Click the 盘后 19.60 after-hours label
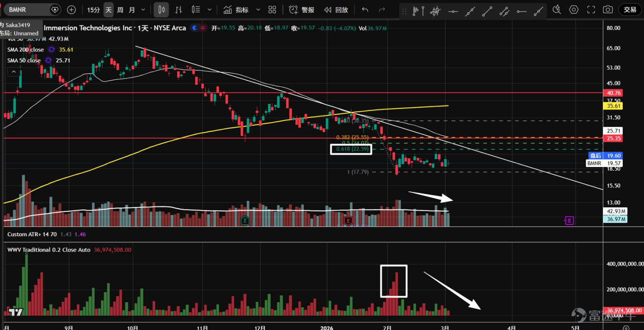Viewport: 644px width, 330px height. point(605,155)
